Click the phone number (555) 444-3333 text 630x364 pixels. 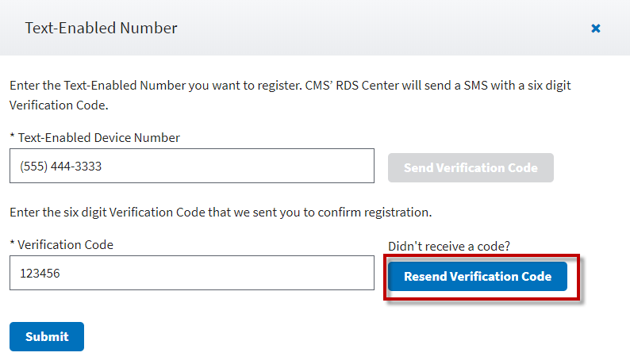(61, 167)
